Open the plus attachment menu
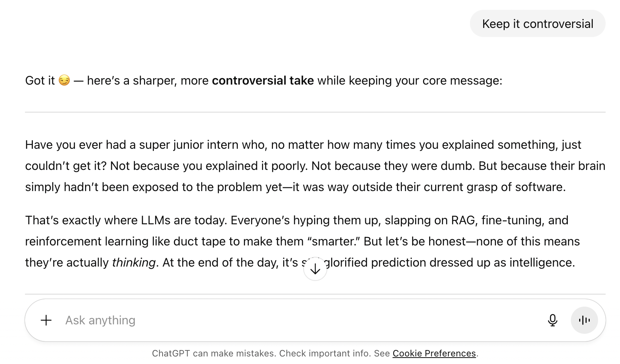 pyautogui.click(x=46, y=320)
